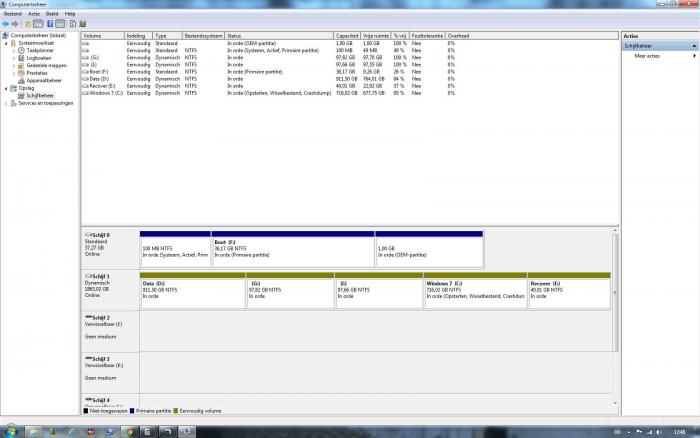The image size is (700, 438).
Task: Expand Services en toepassingen node arrow
Action: tap(6, 103)
